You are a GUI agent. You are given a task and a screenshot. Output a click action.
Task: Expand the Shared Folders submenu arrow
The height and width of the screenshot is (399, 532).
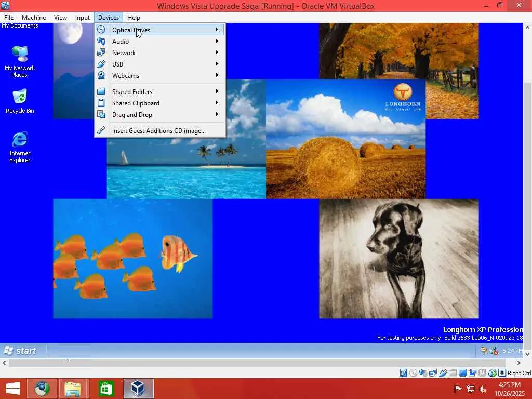coord(217,91)
